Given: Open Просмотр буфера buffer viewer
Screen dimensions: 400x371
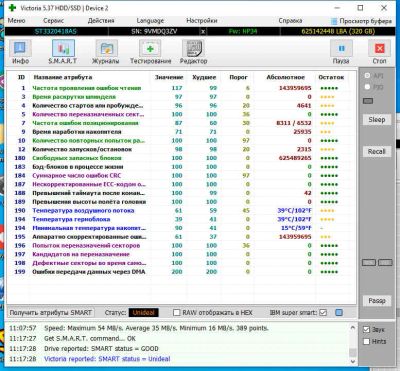Looking at the screenshot, I should 361,21.
